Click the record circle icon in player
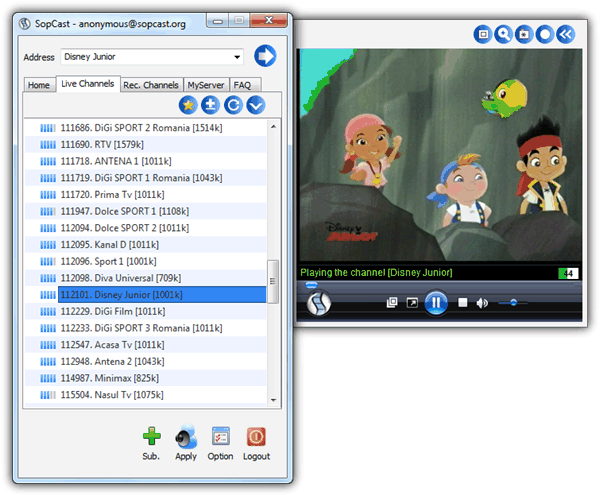Image resolution: width=600 pixels, height=495 pixels. click(x=545, y=34)
